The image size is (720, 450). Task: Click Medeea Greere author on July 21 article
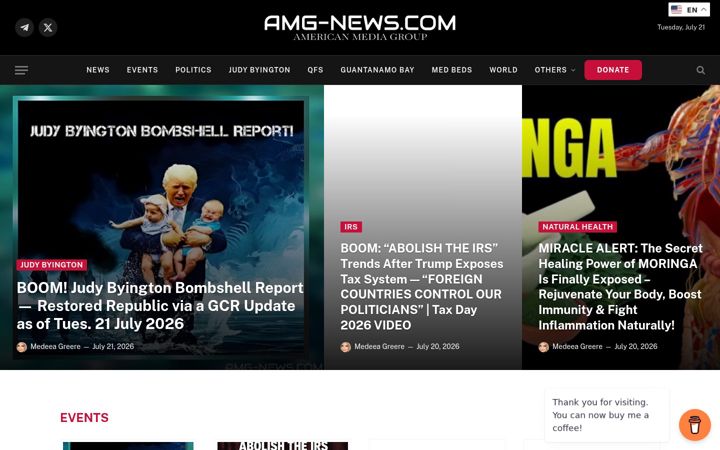pos(56,347)
